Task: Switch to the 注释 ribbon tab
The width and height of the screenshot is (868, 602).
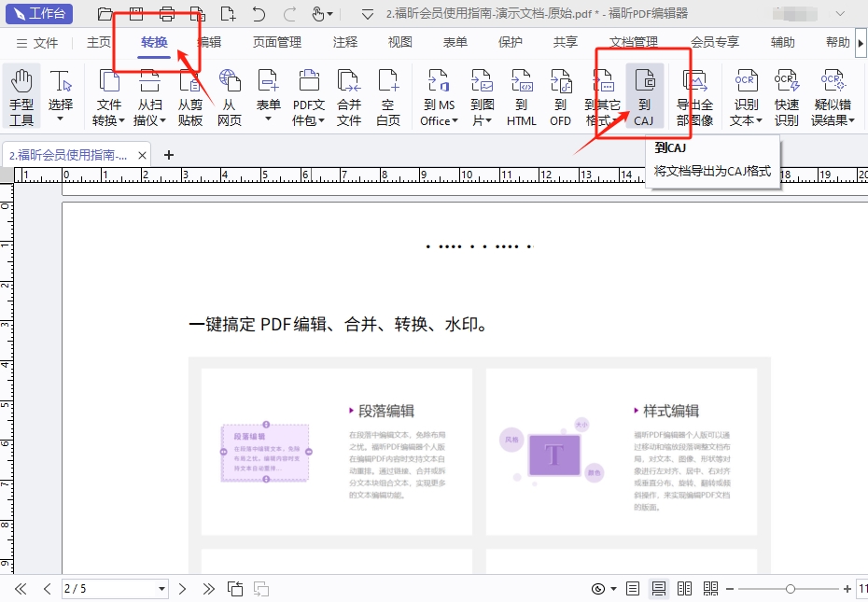Action: tap(344, 43)
